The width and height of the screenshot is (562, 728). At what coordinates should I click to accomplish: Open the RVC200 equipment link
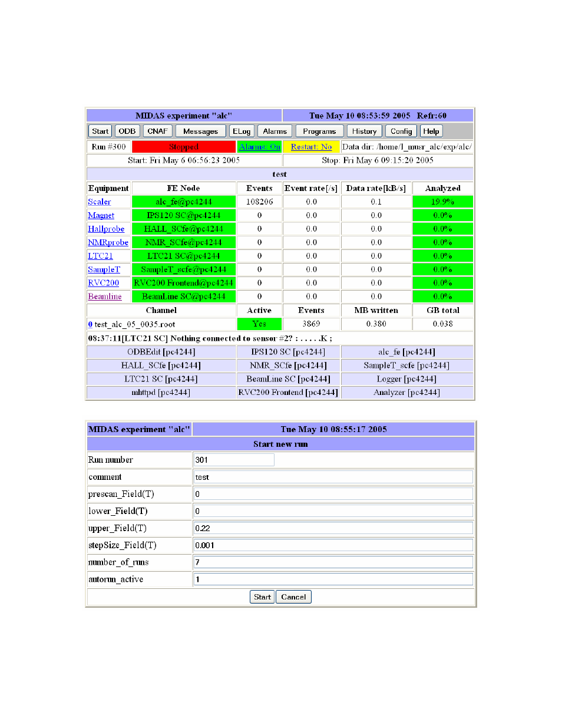104,283
